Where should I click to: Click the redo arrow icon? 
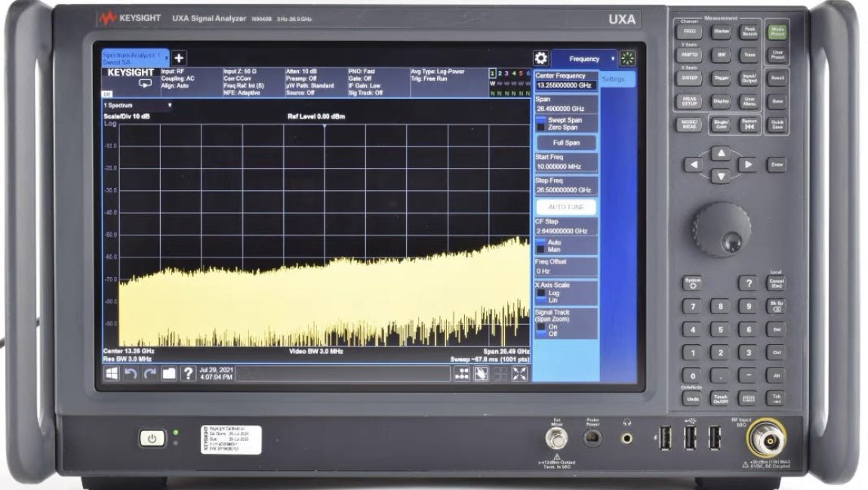pyautogui.click(x=149, y=373)
